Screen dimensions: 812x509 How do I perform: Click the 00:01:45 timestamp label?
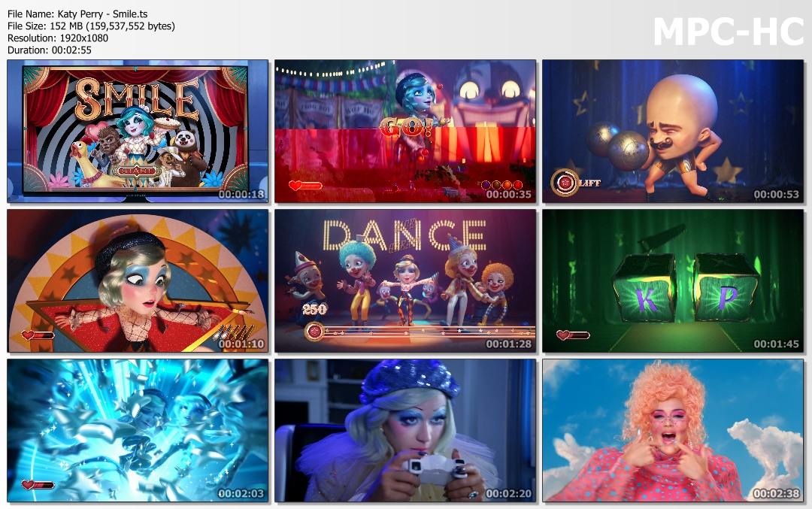[x=776, y=344]
